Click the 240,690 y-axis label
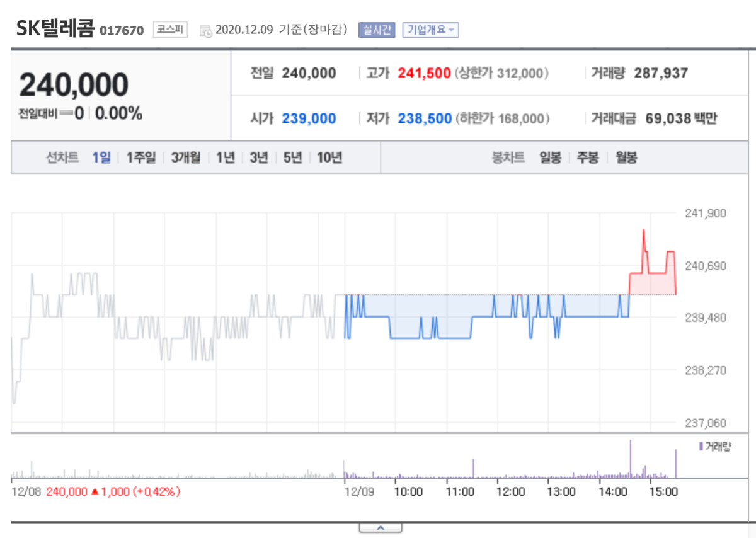756x538 pixels. (705, 266)
